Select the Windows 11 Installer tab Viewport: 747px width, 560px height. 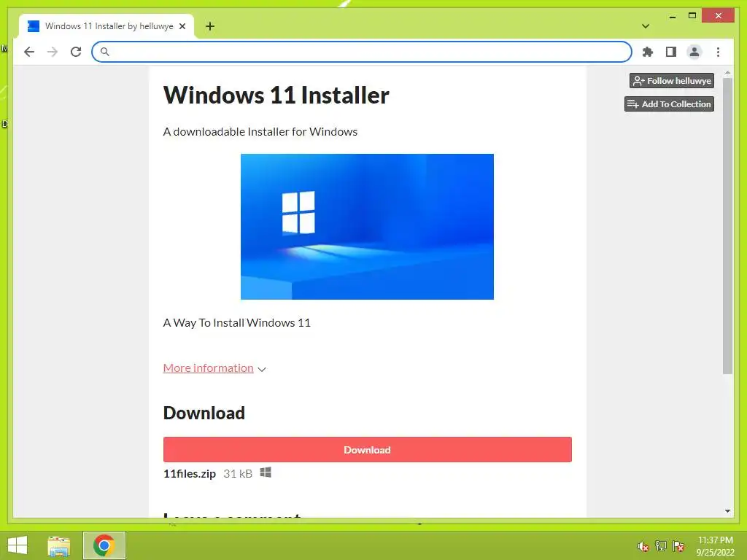coord(107,26)
